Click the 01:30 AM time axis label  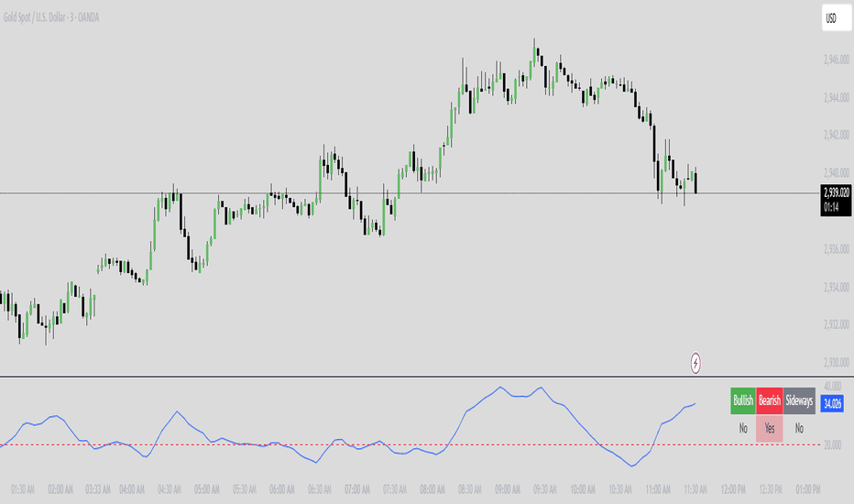coord(23,489)
